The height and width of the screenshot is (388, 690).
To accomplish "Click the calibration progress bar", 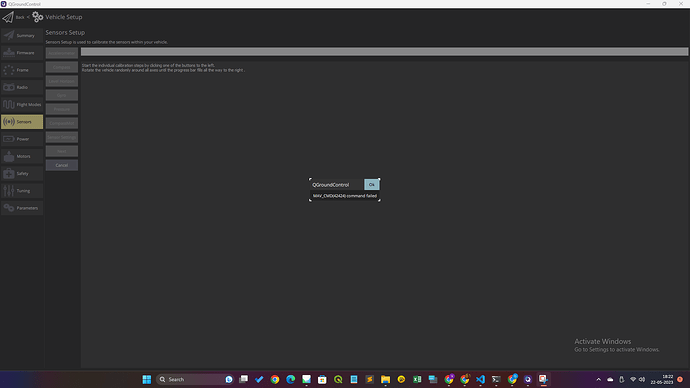I will tap(384, 51).
